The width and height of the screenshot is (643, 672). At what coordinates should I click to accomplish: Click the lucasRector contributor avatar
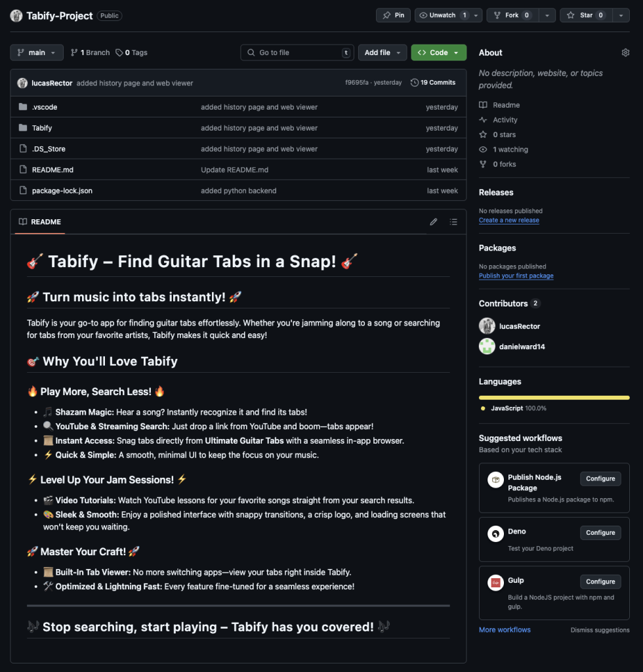point(487,326)
